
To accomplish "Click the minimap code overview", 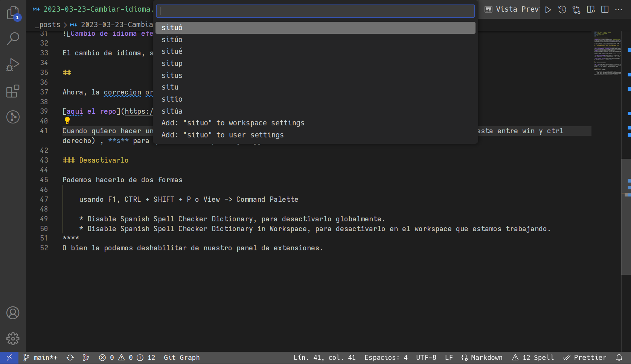I will [x=608, y=53].
